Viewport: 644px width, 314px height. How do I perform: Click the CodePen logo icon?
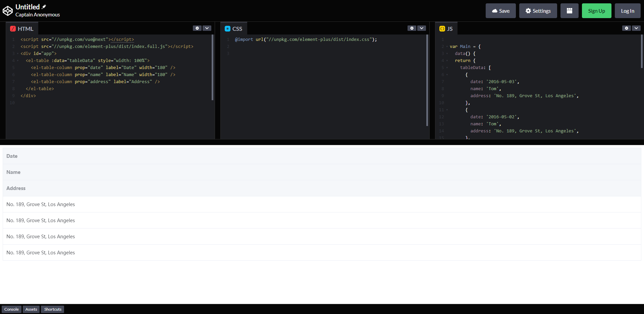[7, 10]
